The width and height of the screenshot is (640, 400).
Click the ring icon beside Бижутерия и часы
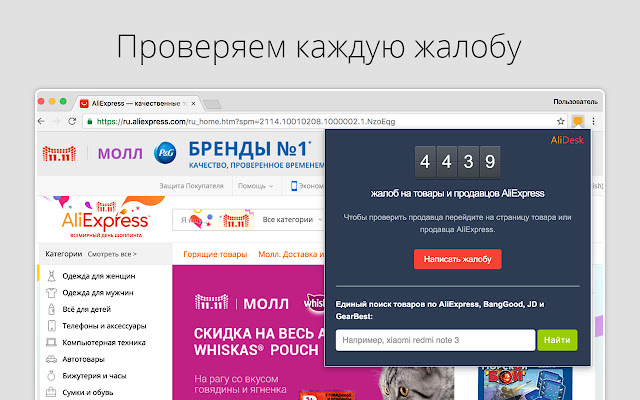point(51,376)
